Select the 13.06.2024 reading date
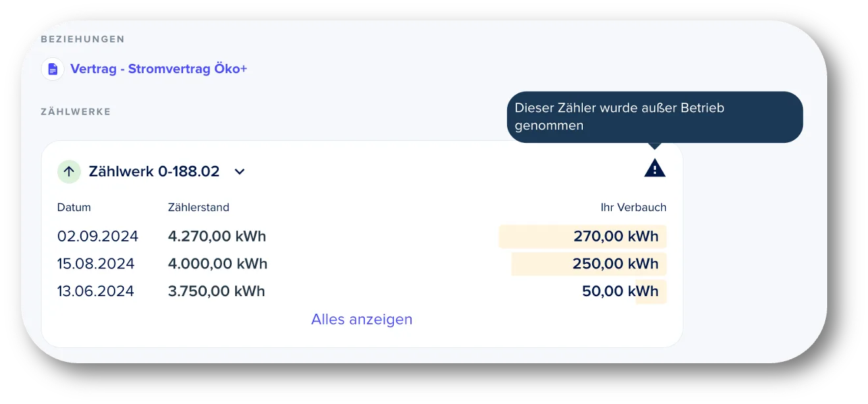Image resolution: width=868 pixels, height=404 pixels. pos(95,291)
